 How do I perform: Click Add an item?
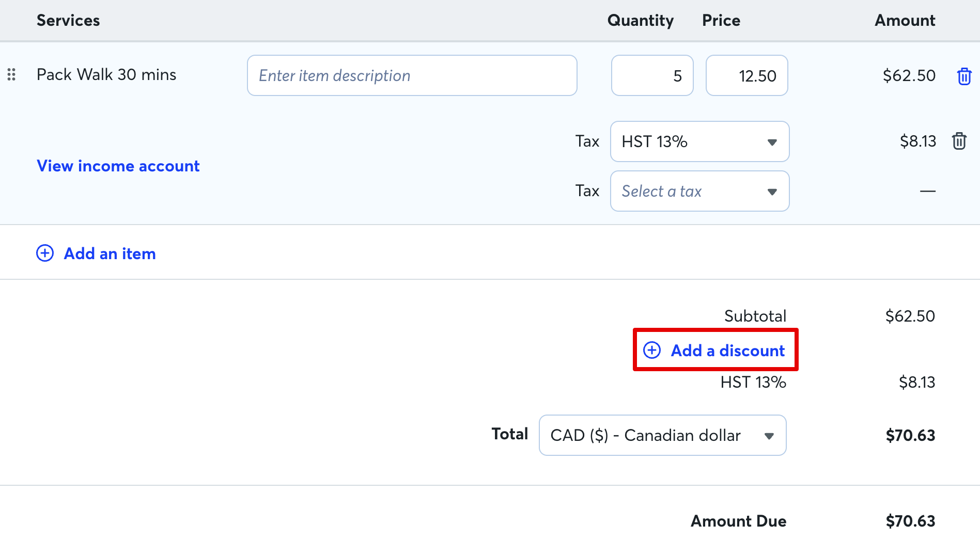(109, 253)
